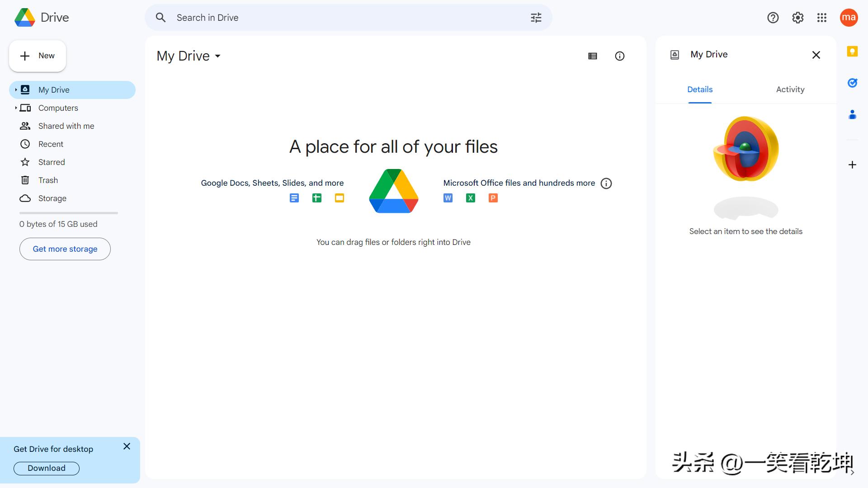Switch to the Activity tab
868x488 pixels.
(790, 89)
